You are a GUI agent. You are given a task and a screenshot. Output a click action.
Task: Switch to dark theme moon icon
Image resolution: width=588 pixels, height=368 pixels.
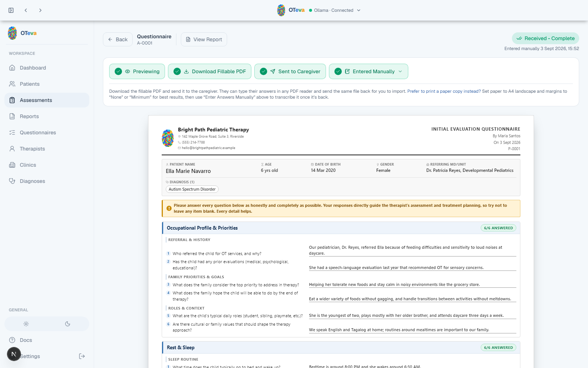point(68,324)
